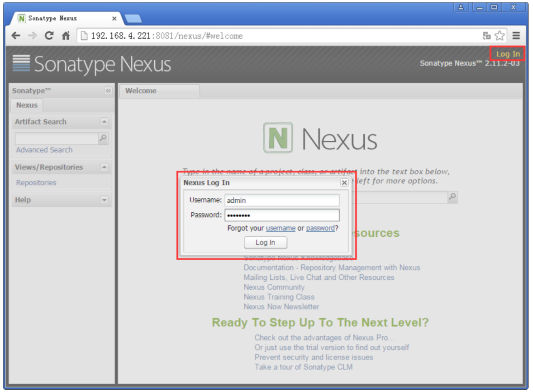
Task: Click the Username field
Action: (x=282, y=200)
